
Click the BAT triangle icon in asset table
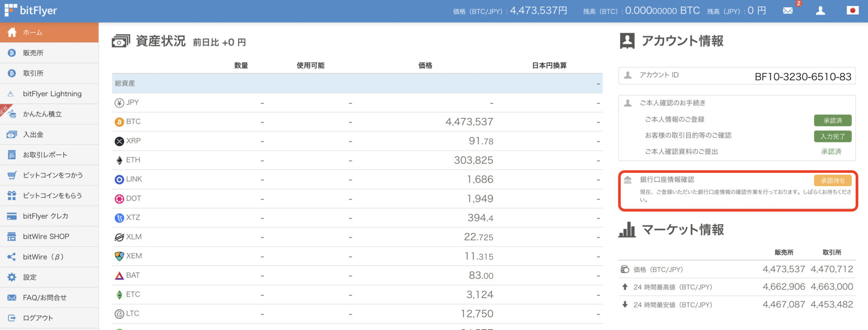(119, 275)
